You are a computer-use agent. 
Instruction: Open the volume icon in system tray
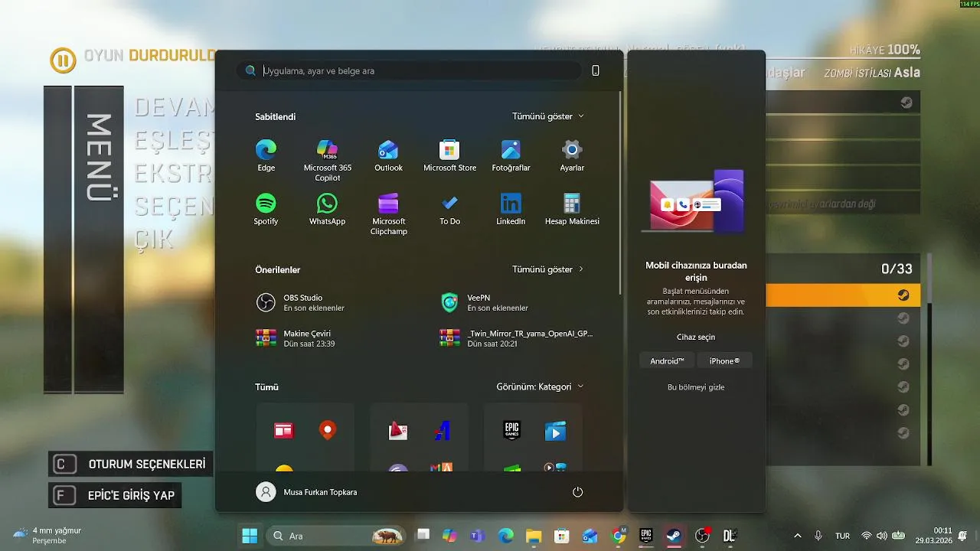click(882, 536)
